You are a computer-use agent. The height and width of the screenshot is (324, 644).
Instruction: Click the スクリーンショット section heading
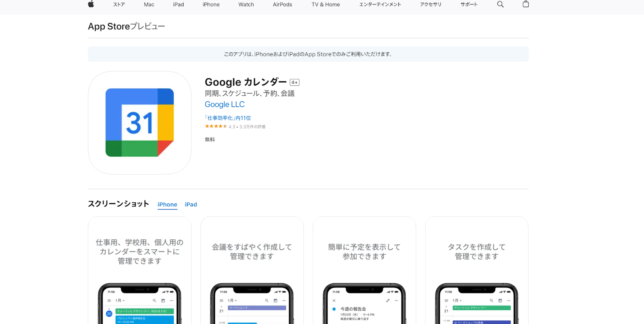pyautogui.click(x=118, y=204)
